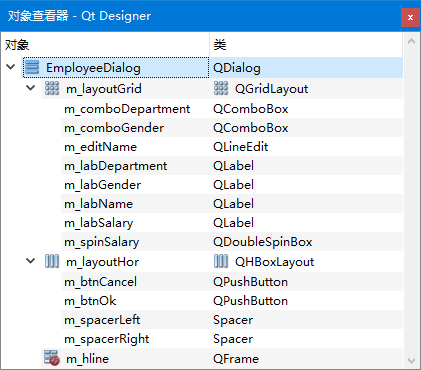
Task: Select the m_layoutHor row
Action: point(102,262)
